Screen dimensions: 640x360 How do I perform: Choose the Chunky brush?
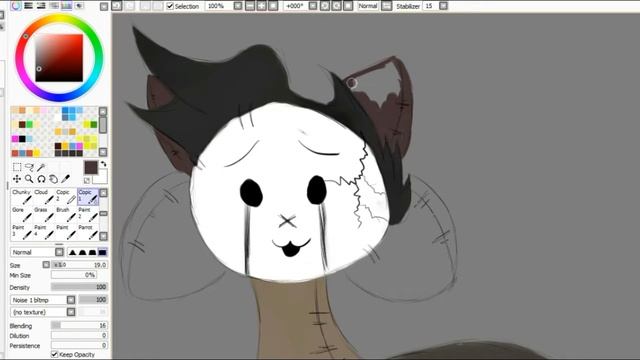pyautogui.click(x=21, y=196)
